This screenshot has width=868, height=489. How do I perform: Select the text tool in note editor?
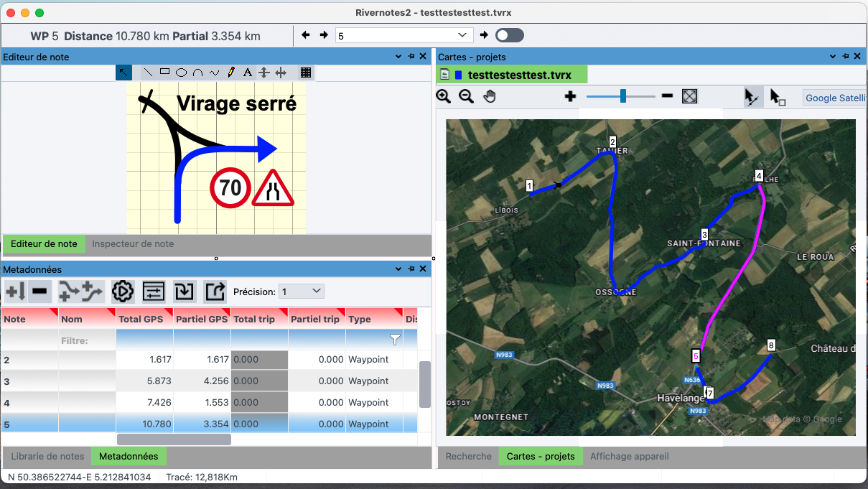pyautogui.click(x=247, y=73)
